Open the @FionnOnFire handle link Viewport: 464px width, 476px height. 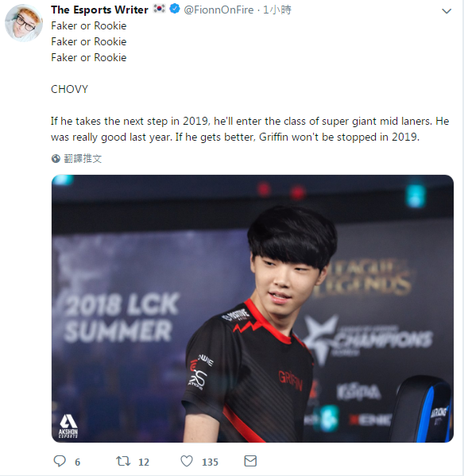[x=218, y=10]
